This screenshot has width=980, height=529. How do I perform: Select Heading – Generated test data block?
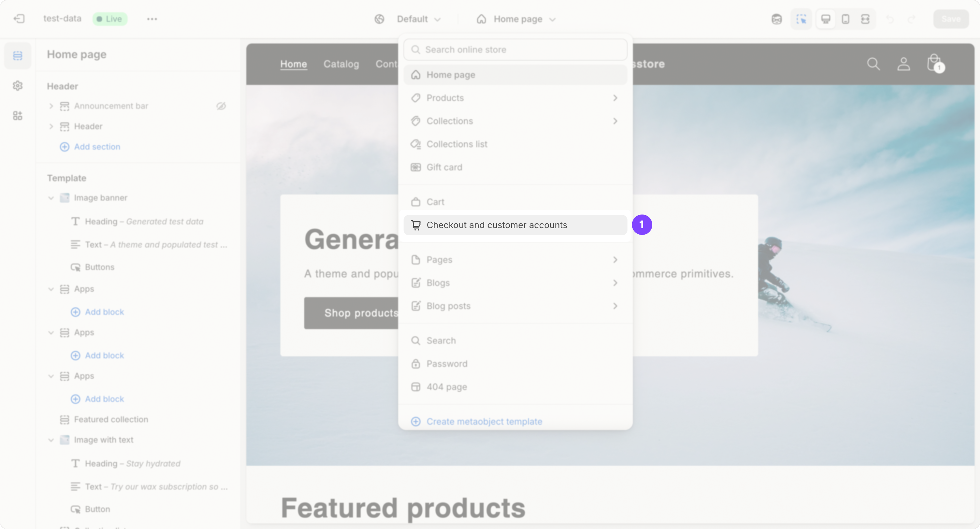click(x=138, y=221)
